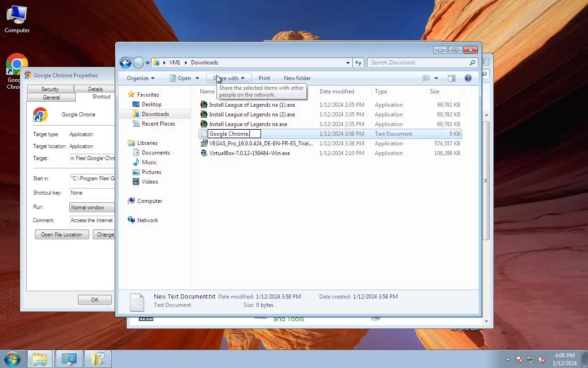Toggle the preview pane icon
Screen dimensions: 588x368
[x=452, y=78]
